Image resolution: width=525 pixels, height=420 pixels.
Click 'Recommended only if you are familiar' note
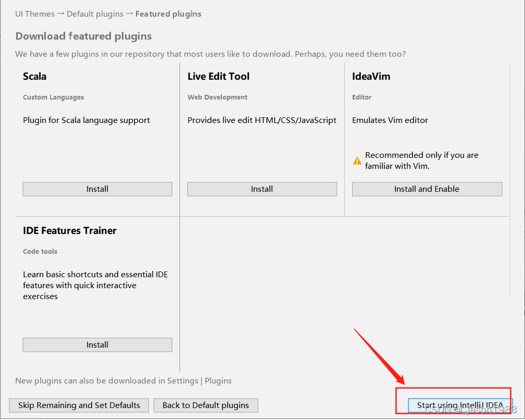[x=421, y=161]
